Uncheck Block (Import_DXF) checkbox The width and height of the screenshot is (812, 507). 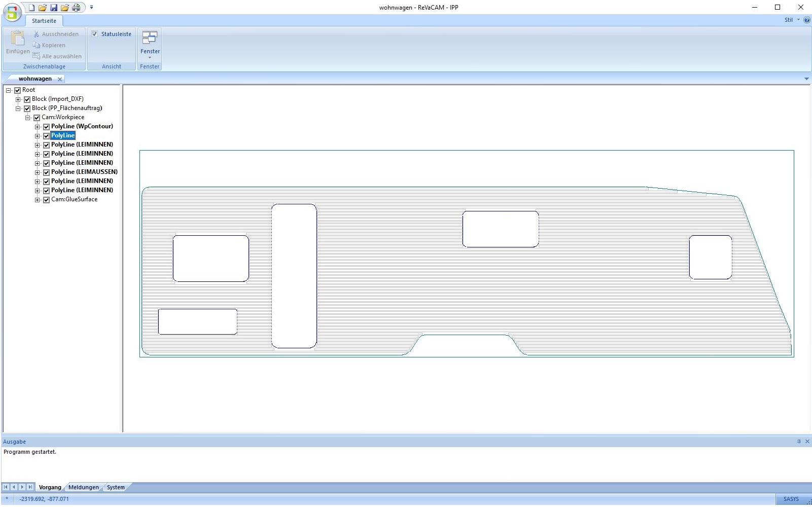(x=27, y=99)
